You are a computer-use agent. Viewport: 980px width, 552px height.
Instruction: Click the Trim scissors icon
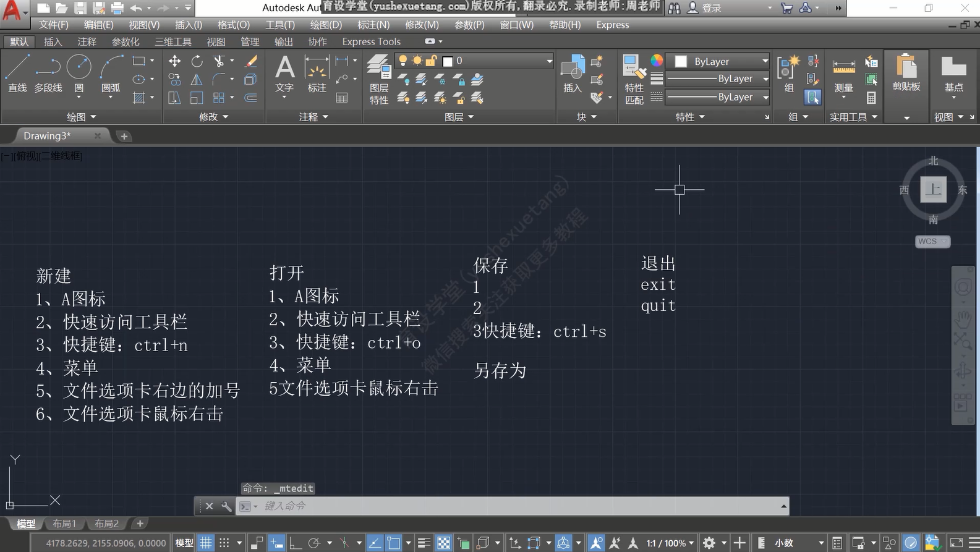219,61
